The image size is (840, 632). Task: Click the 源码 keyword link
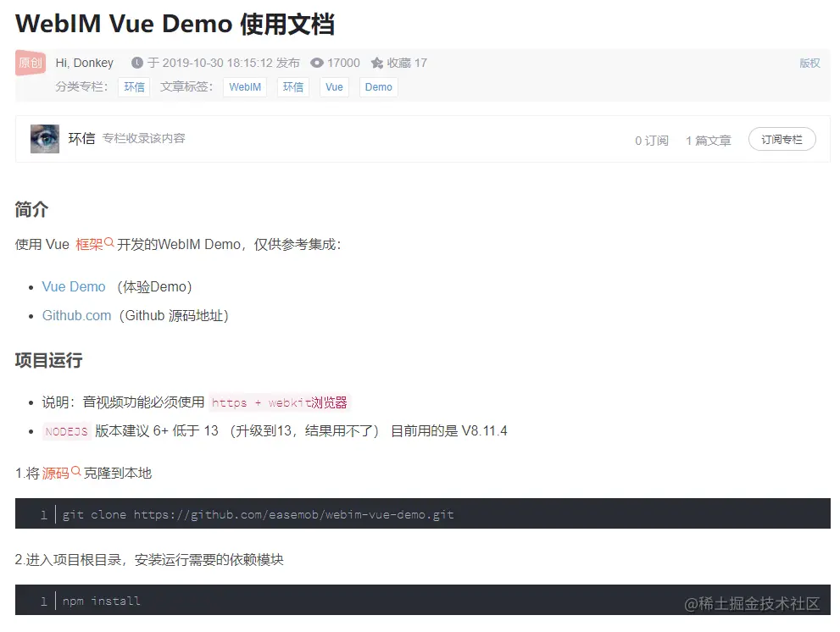[56, 473]
